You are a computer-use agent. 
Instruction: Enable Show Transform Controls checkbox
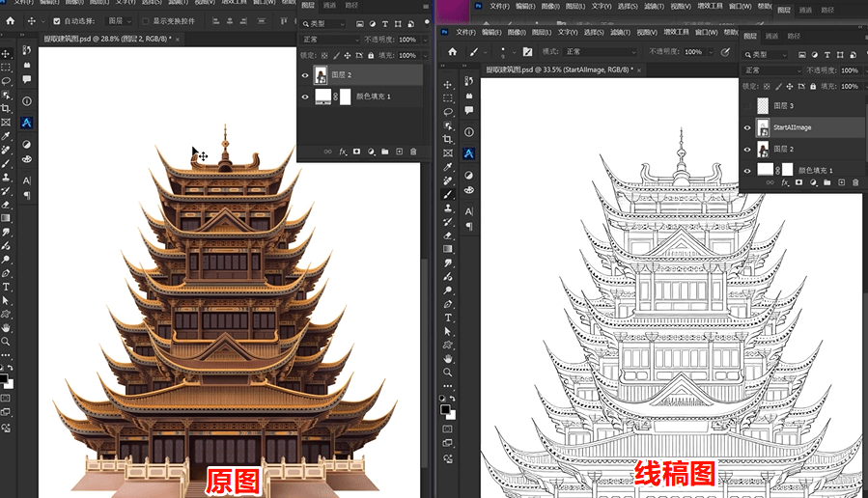tap(146, 21)
